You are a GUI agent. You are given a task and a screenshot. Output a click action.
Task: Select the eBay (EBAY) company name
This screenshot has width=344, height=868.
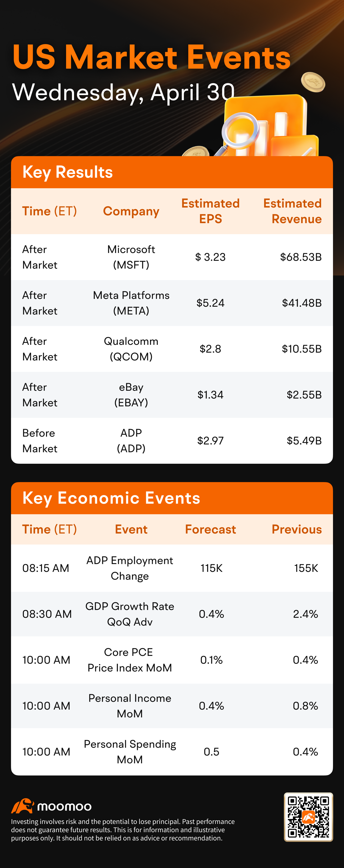pos(131,395)
